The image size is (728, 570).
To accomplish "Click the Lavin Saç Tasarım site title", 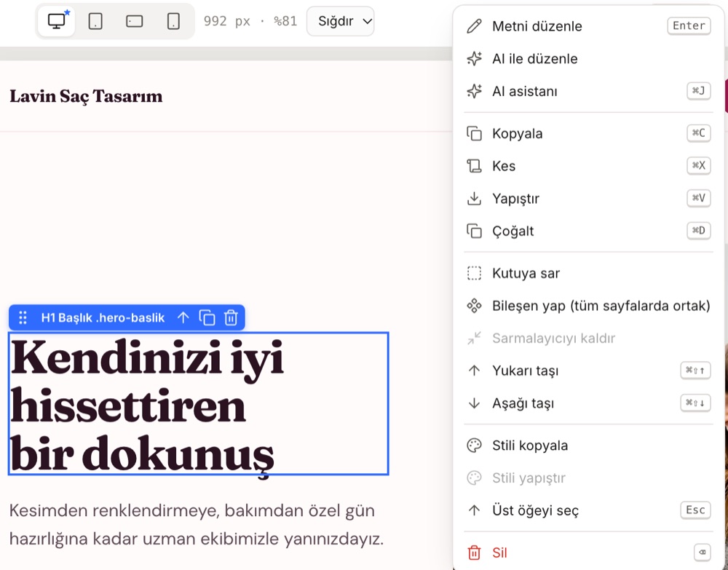I will pyautogui.click(x=86, y=97).
